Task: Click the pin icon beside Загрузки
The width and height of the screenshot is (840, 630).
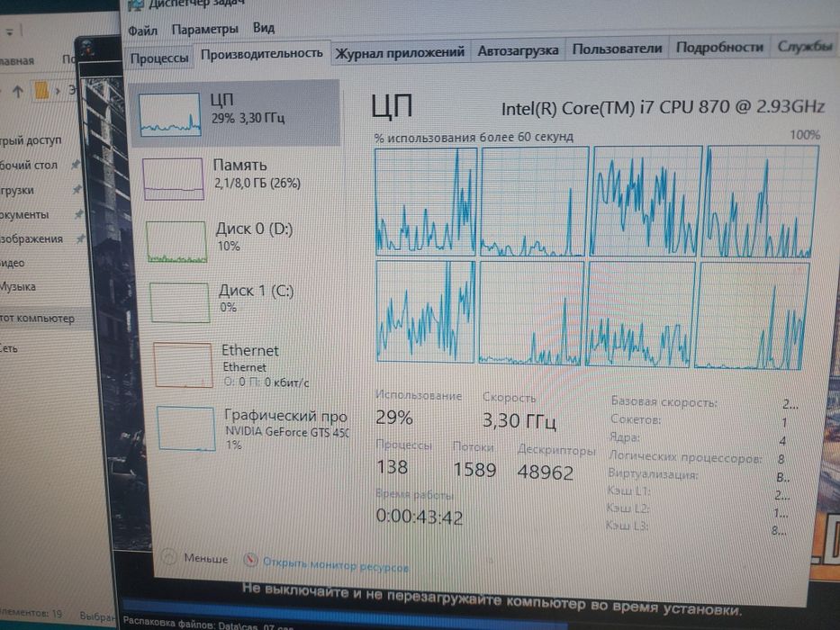Action: [77, 189]
